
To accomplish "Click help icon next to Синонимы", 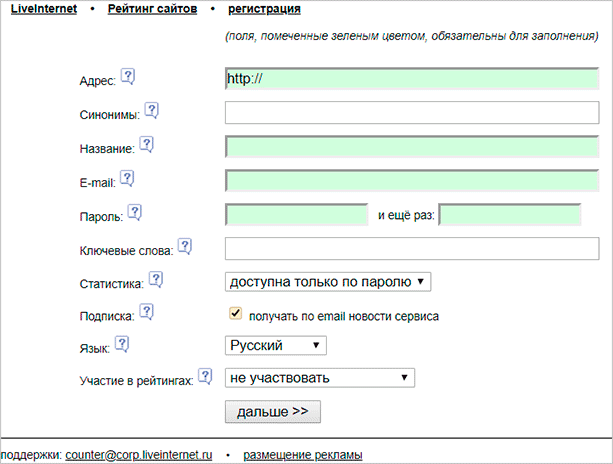I will 151,110.
